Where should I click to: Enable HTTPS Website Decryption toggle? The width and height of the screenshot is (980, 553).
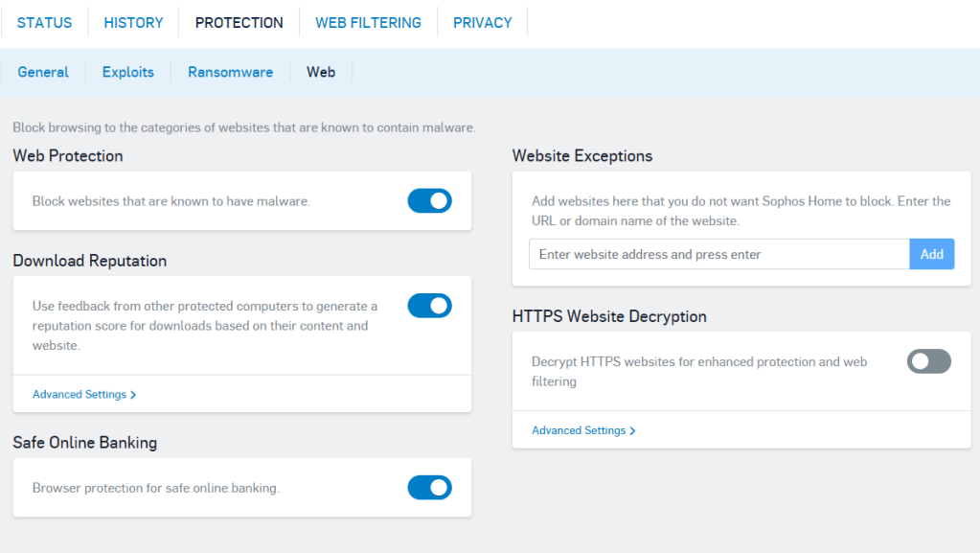pos(928,361)
